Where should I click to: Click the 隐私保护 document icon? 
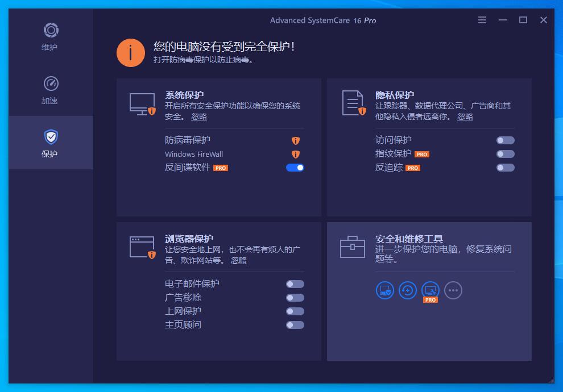click(x=354, y=103)
